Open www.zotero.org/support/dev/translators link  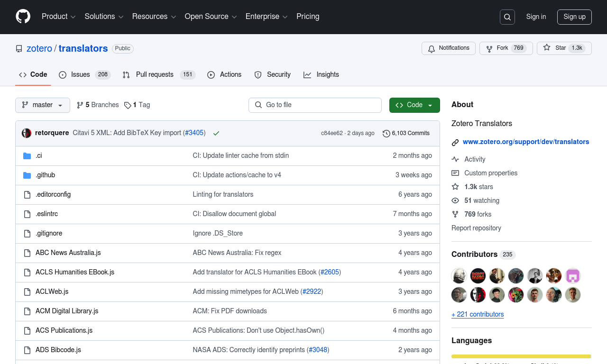(526, 142)
